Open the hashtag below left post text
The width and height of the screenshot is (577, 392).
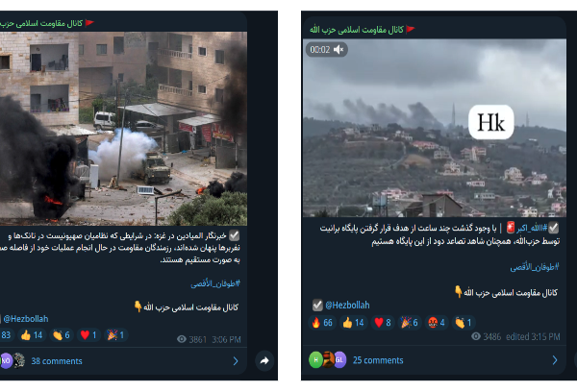point(215,283)
